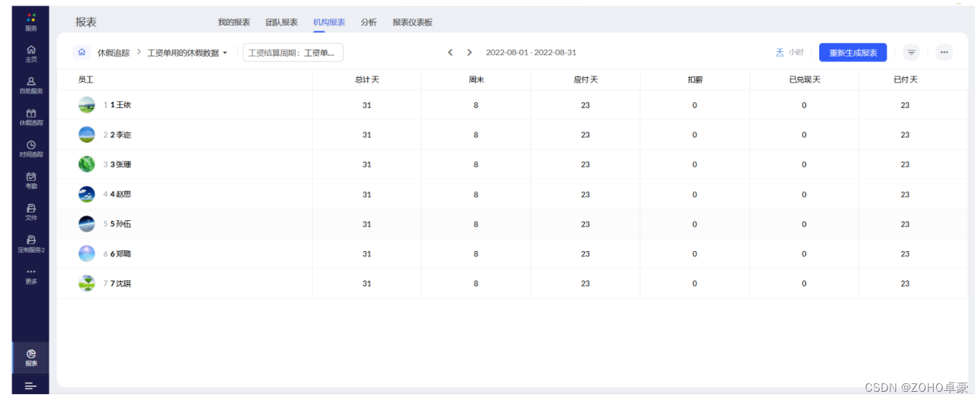The width and height of the screenshot is (980, 401).
Task: Open the 分析 tab
Action: pyautogui.click(x=369, y=22)
